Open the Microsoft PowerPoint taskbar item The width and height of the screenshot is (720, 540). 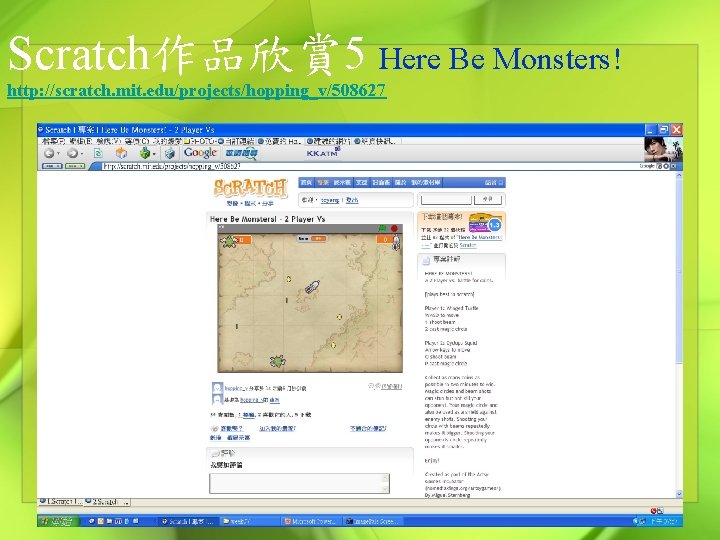(310, 521)
